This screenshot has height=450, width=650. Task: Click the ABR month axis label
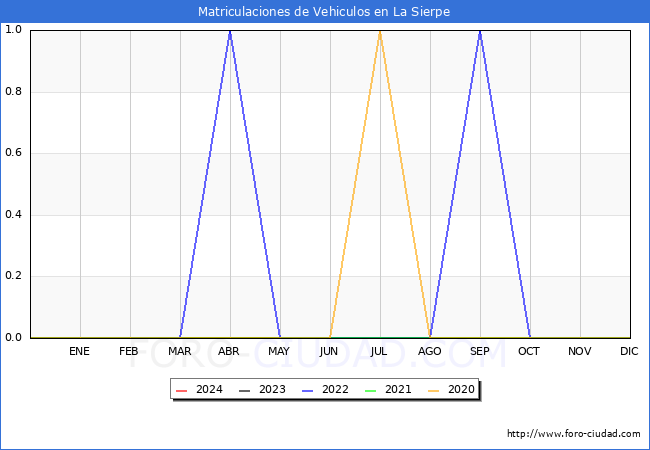(229, 351)
